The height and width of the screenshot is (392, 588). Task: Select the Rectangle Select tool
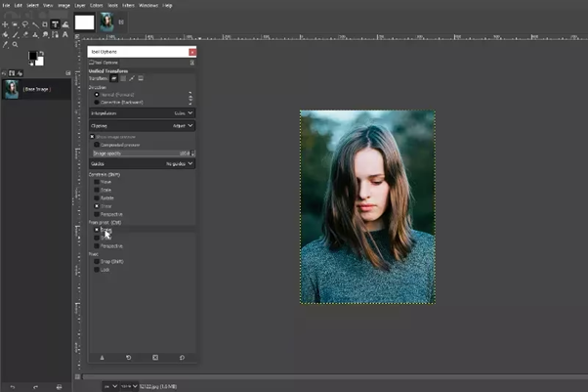click(x=15, y=24)
